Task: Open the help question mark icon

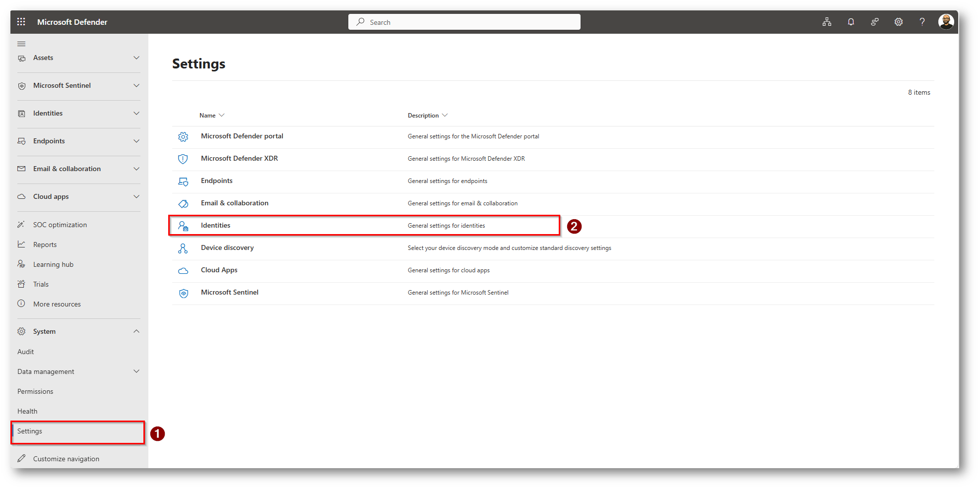Action: [x=922, y=22]
